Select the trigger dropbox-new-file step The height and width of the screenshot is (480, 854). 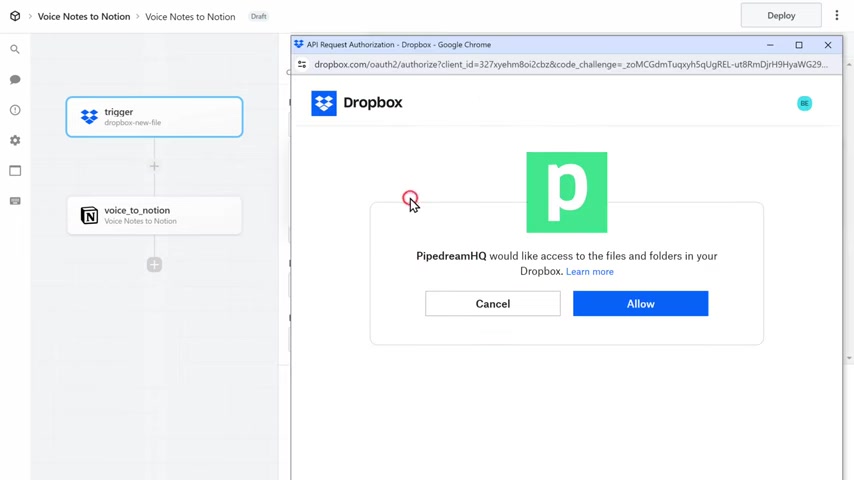coord(154,117)
